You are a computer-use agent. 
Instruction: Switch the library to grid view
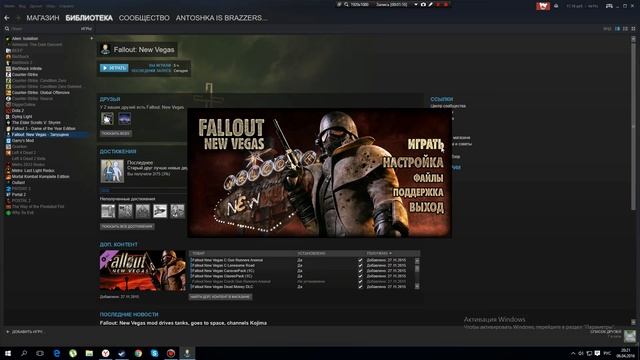coord(633,29)
